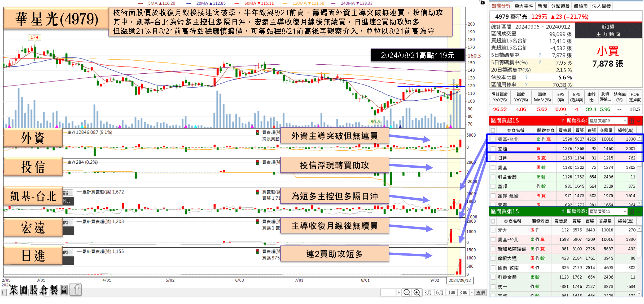This screenshot has height=304, width=644.
Task: Click the 240MA legend color line
Action: (333, 3)
